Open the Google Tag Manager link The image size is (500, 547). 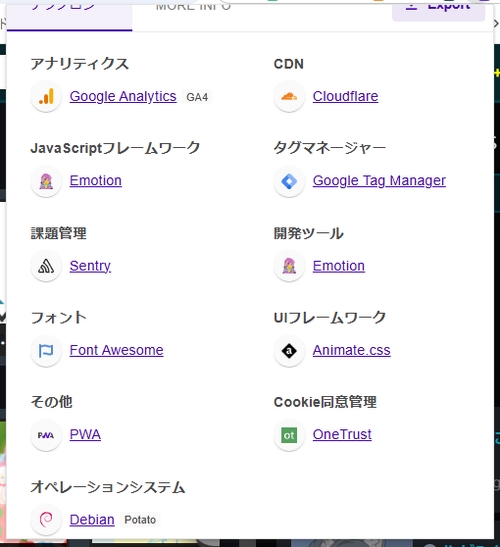(379, 181)
